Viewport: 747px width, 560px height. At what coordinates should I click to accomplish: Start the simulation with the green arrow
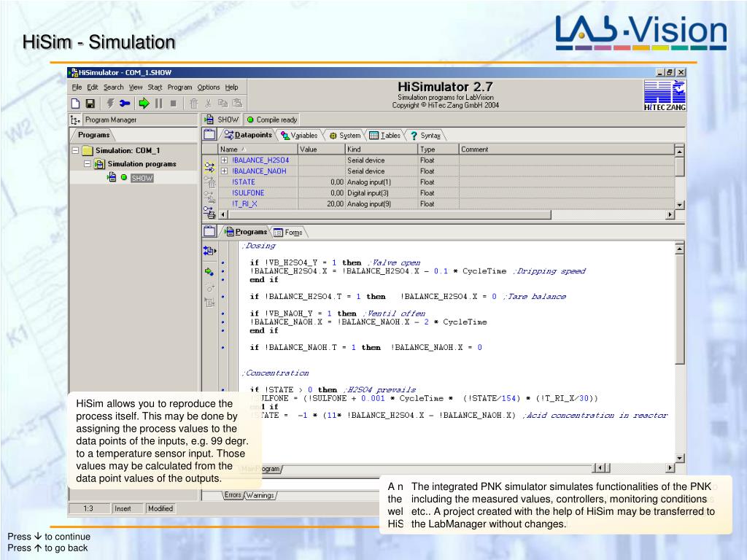click(144, 104)
